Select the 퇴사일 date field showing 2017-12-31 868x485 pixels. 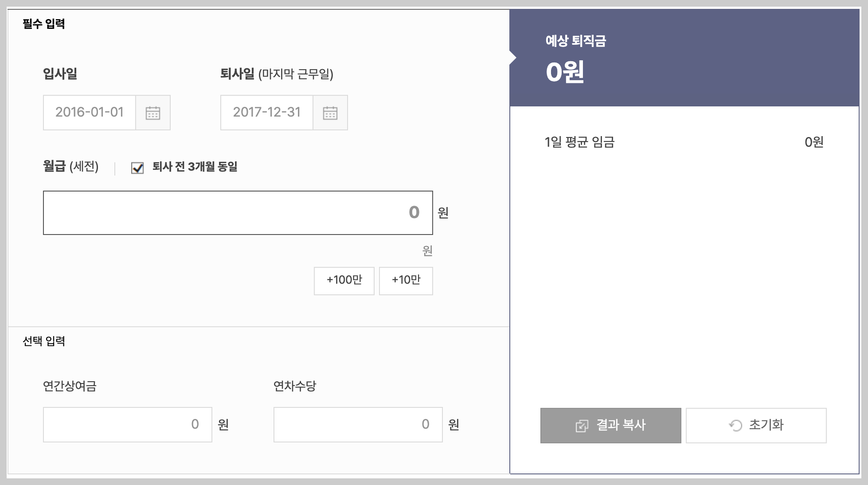pos(266,113)
